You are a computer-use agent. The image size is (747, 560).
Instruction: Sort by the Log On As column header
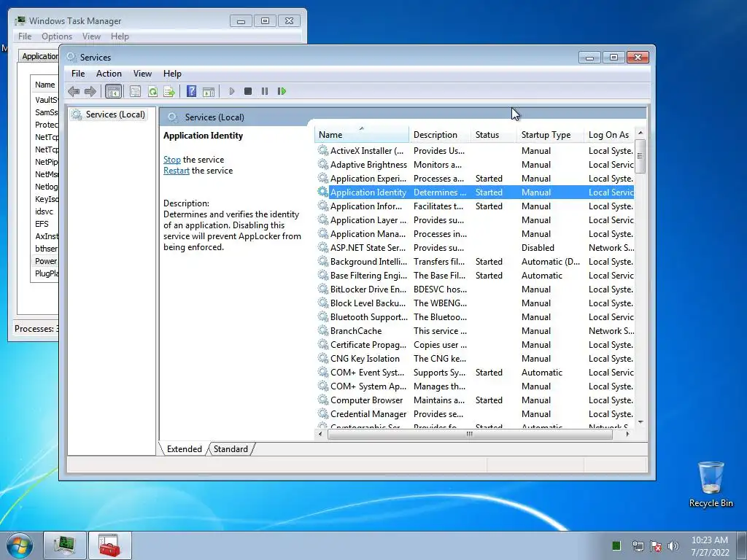tap(609, 135)
